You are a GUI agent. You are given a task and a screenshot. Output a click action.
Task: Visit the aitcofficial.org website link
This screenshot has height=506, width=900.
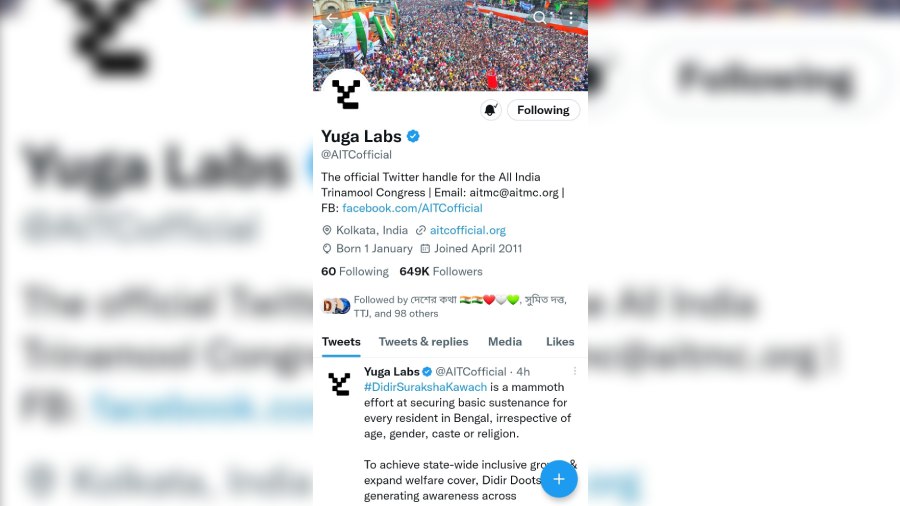(x=468, y=230)
